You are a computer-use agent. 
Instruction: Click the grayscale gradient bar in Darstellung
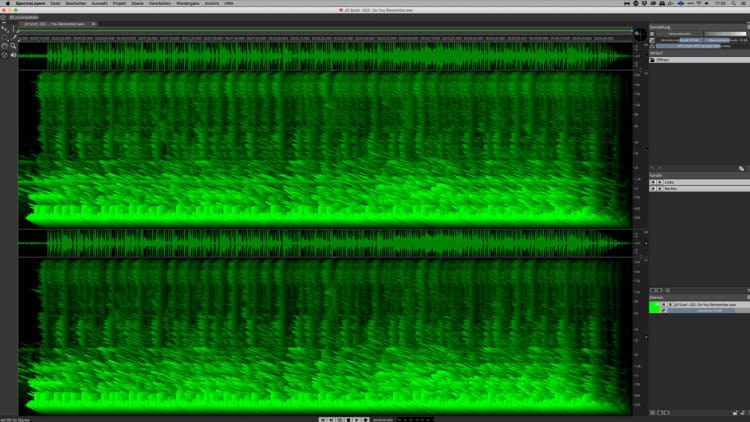pos(725,34)
